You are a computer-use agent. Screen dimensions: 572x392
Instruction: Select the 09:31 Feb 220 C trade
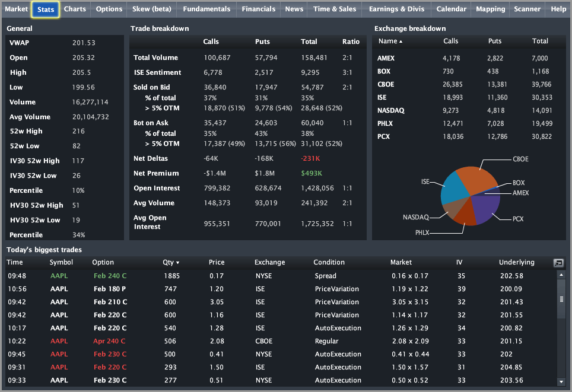(x=281, y=367)
